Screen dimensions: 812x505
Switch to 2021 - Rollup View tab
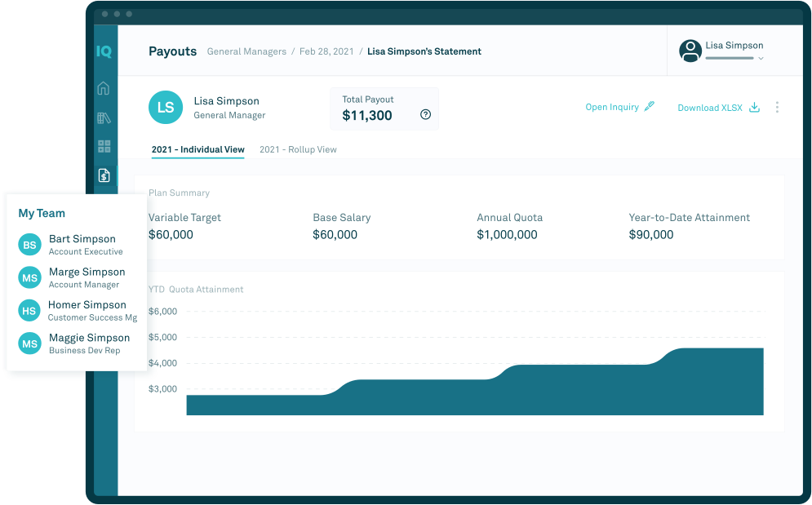pyautogui.click(x=298, y=149)
